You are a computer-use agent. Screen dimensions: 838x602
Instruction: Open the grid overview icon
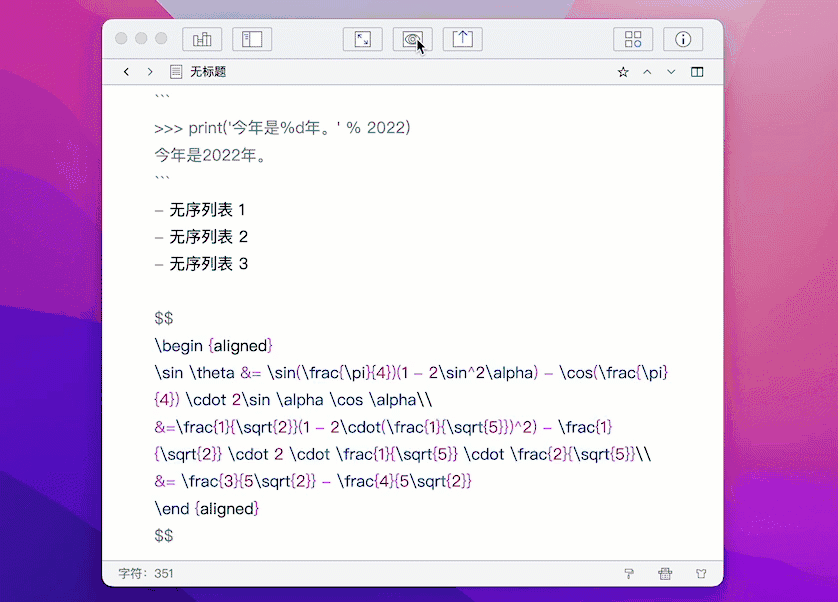point(633,39)
